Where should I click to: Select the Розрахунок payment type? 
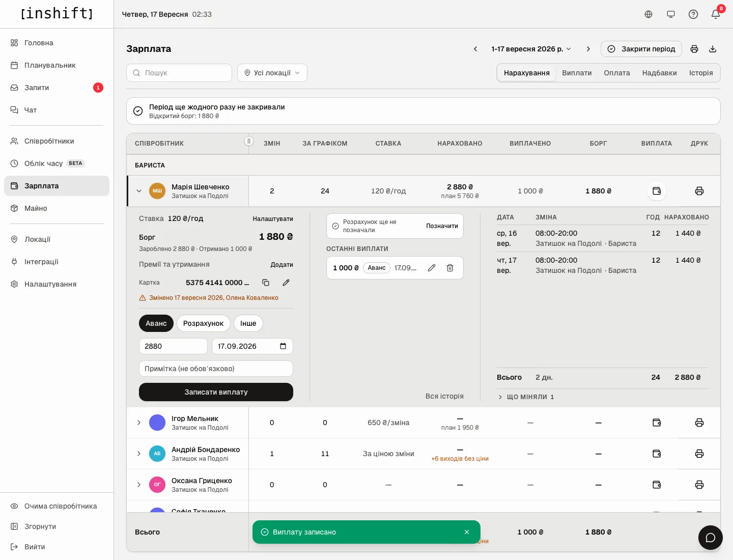(x=203, y=323)
